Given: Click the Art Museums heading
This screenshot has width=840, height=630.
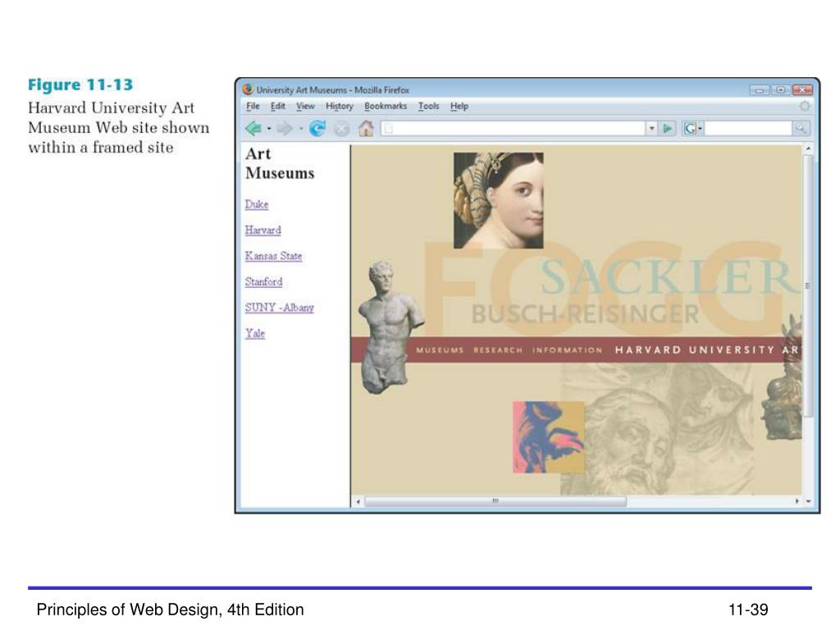Looking at the screenshot, I should click(x=280, y=163).
